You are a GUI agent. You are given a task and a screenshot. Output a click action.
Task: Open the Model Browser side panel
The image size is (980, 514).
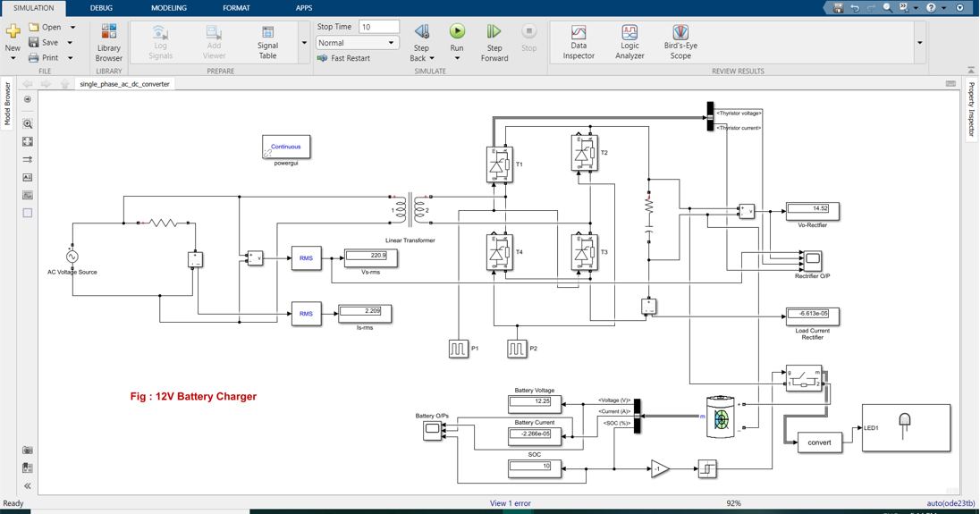coord(7,104)
